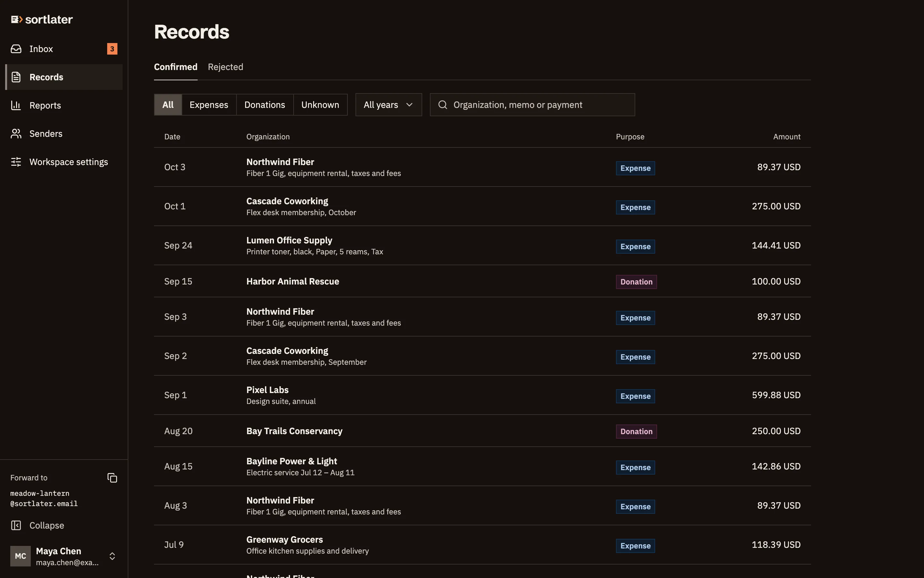Go to Reports in the sidebar
The height and width of the screenshot is (578, 924).
click(x=64, y=106)
